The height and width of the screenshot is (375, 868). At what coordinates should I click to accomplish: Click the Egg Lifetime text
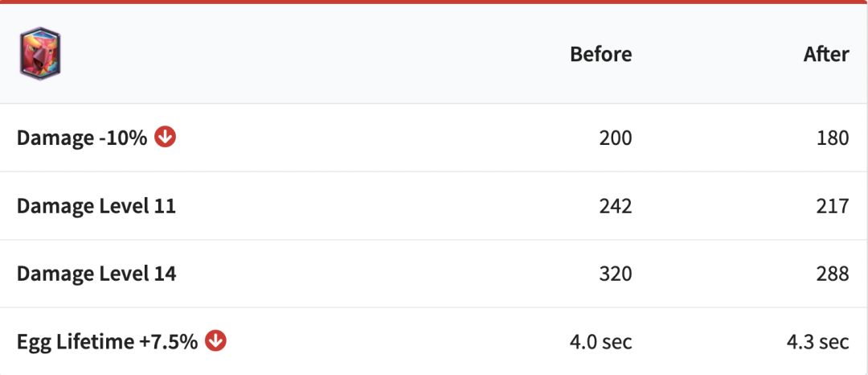click(x=75, y=342)
